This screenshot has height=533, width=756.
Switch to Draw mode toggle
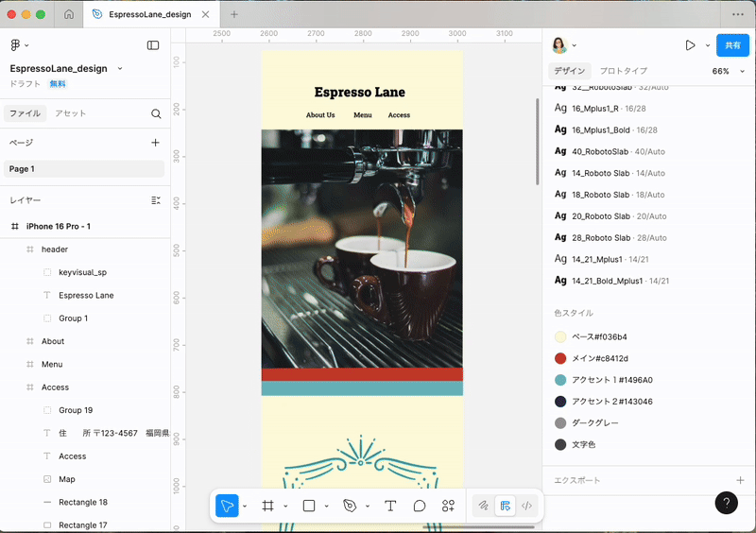click(x=484, y=506)
